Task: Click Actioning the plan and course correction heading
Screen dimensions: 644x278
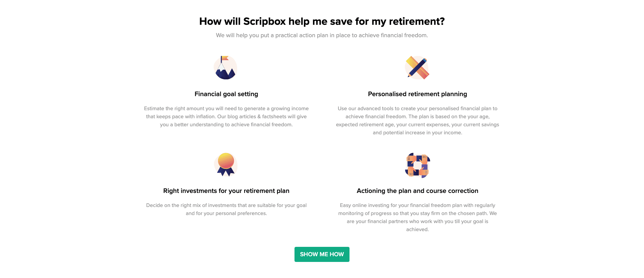Action: [x=418, y=191]
